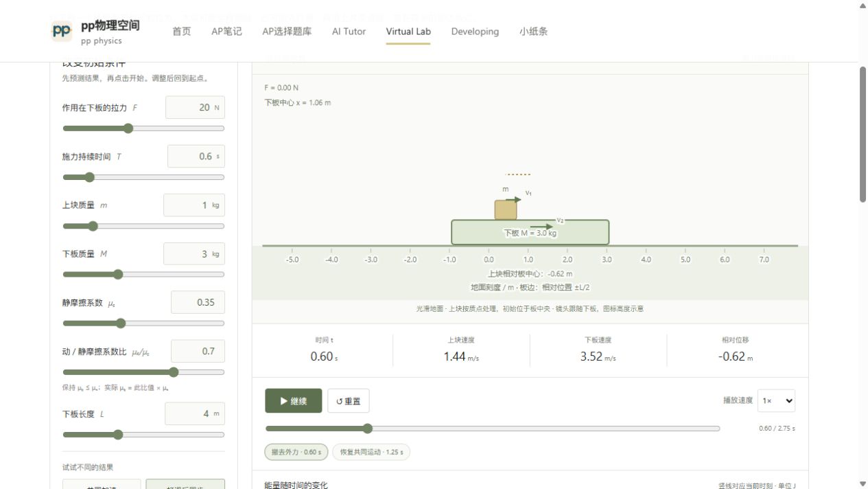Jump to the 撤去外力 · 0.60 s marker

[x=296, y=452]
